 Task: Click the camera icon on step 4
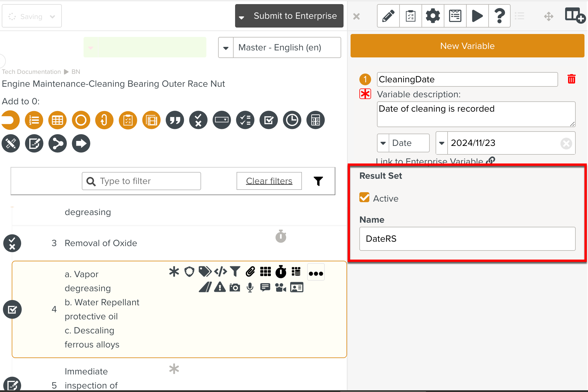click(235, 288)
